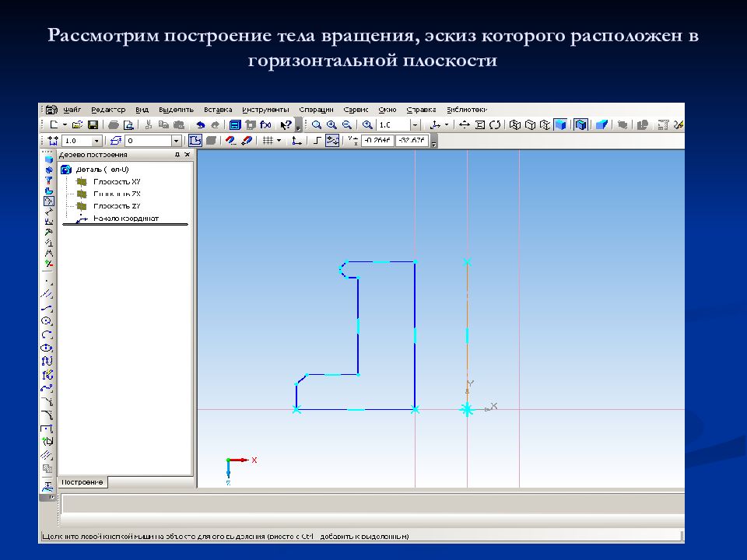Save the document with the floppy disk icon
The width and height of the screenshot is (747, 560).
pyautogui.click(x=93, y=124)
